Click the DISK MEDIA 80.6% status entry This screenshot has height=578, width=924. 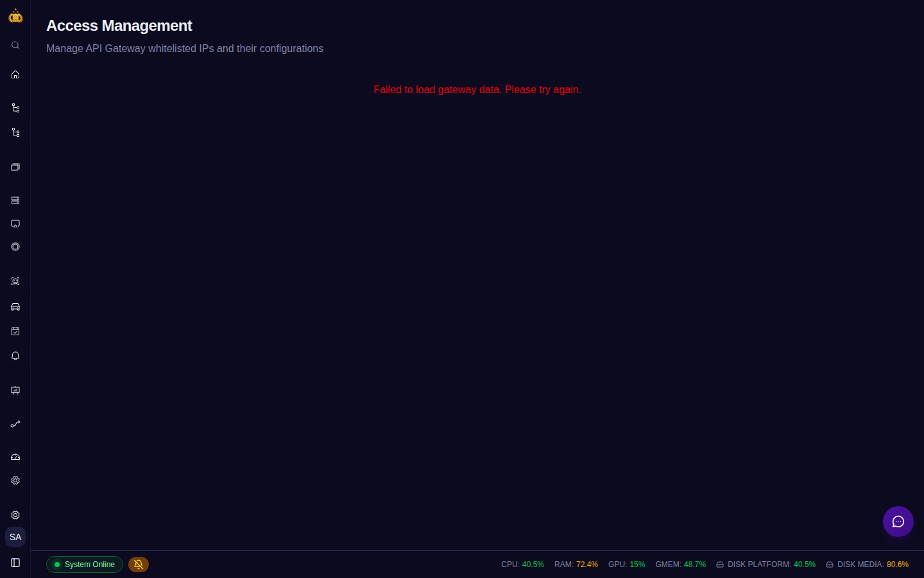coord(868,565)
